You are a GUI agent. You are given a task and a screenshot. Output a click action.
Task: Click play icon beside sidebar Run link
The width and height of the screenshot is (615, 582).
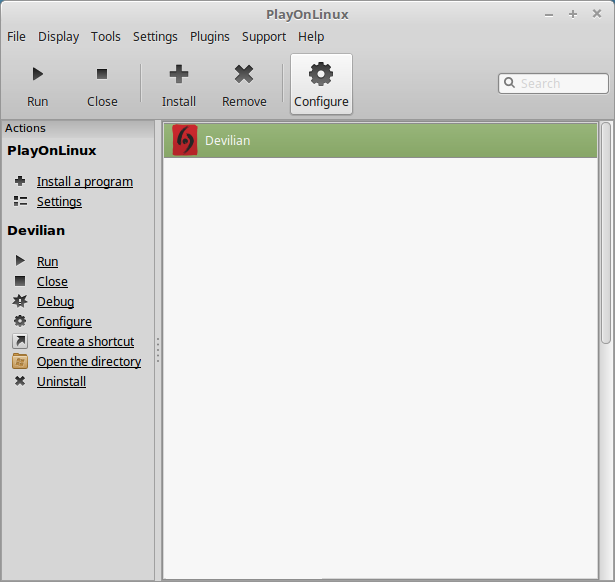click(x=20, y=260)
